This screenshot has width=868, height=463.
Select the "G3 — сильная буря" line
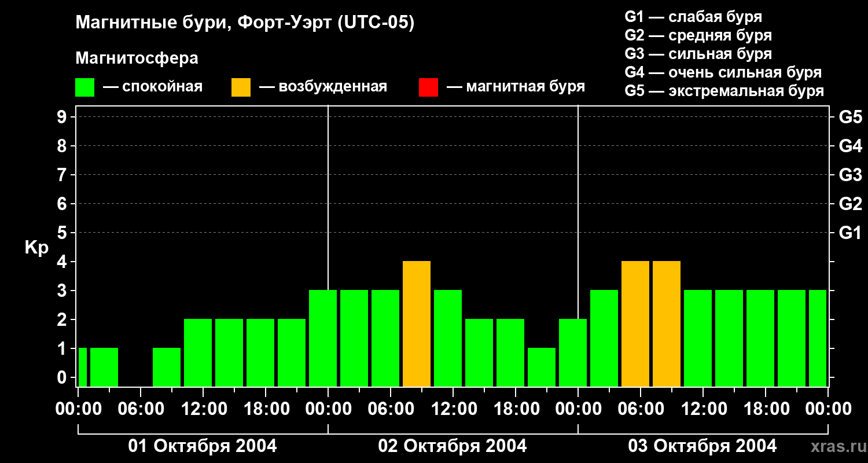(x=698, y=54)
